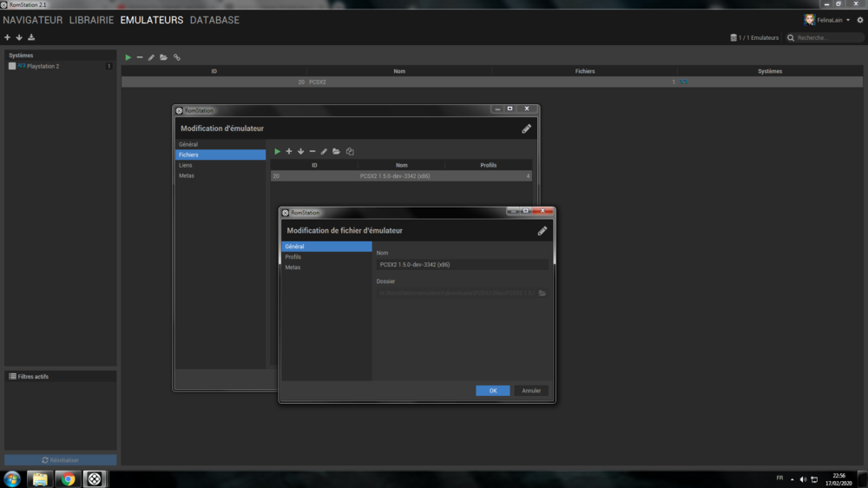Click the 1 / 1 Emulateurs counter
The image size is (868, 488).
pyautogui.click(x=754, y=37)
